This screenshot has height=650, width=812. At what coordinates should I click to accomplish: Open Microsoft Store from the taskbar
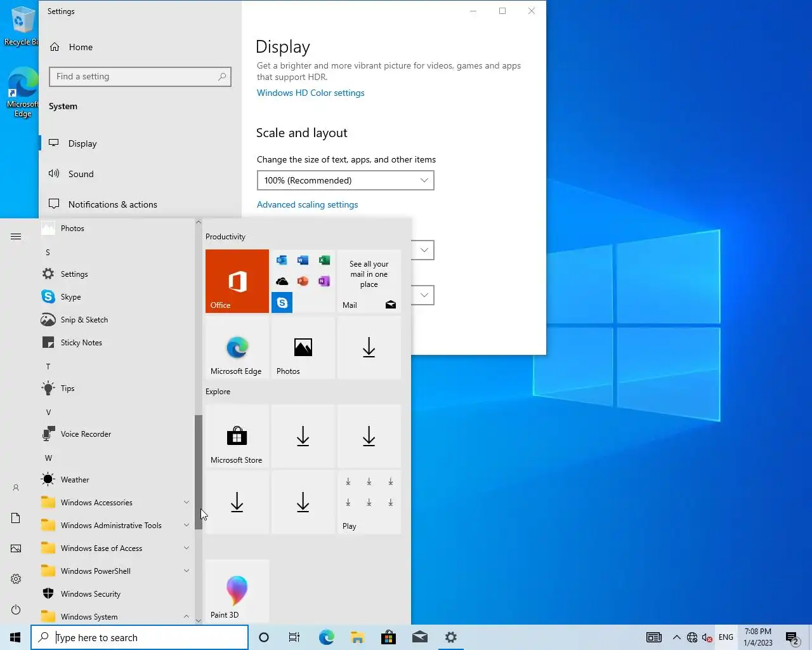point(388,637)
